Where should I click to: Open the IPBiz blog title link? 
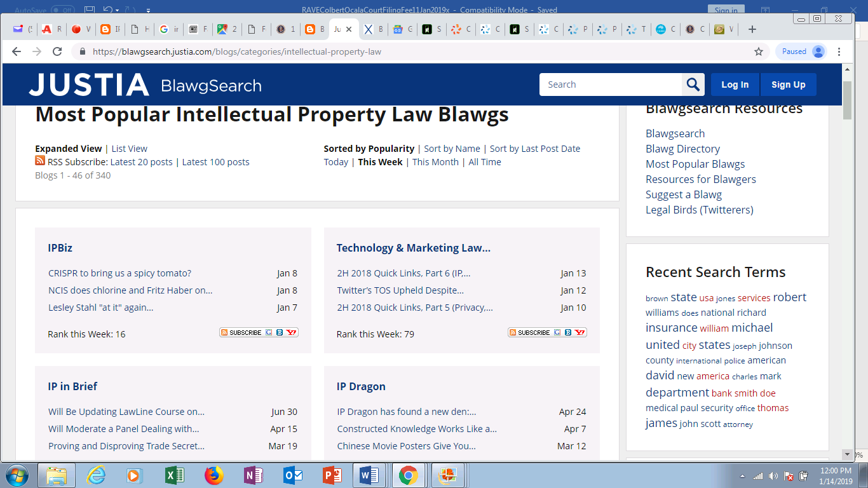(x=60, y=248)
